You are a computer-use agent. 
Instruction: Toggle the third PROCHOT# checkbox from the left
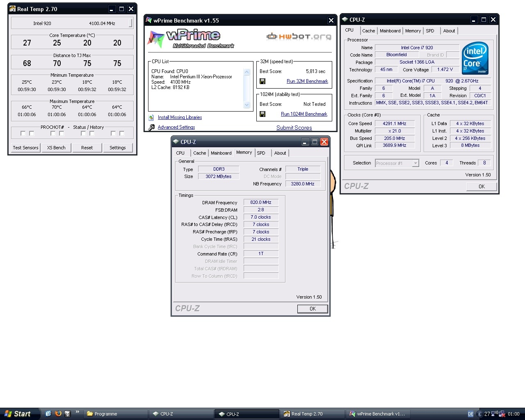click(x=53, y=133)
